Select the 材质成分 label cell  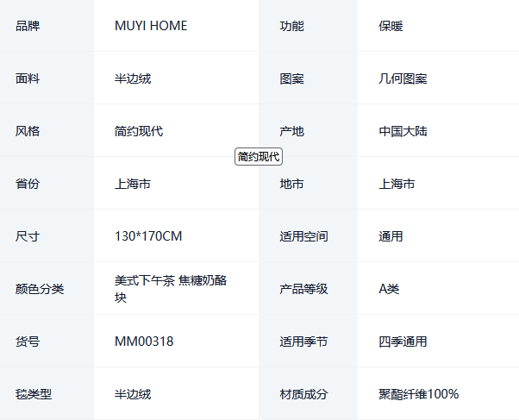(x=303, y=394)
